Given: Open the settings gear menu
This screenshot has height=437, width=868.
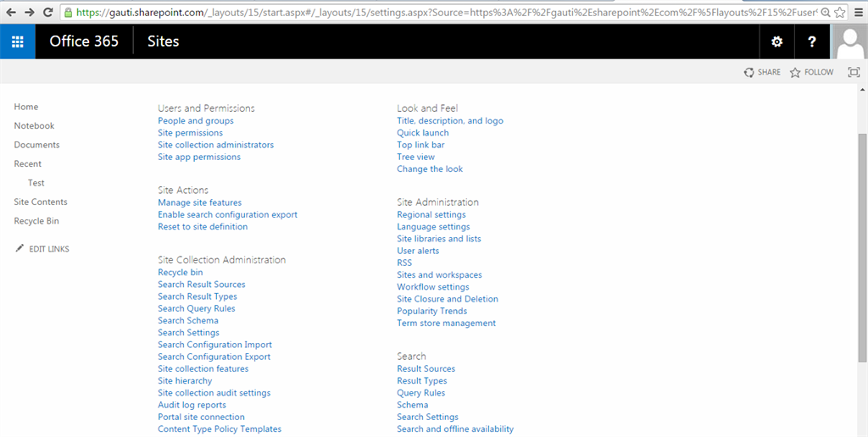Looking at the screenshot, I should click(777, 41).
